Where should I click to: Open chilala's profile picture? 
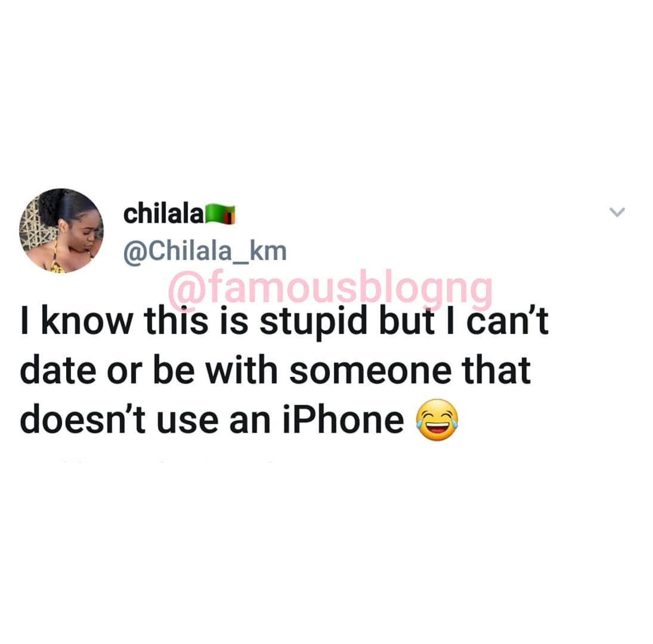click(61, 231)
